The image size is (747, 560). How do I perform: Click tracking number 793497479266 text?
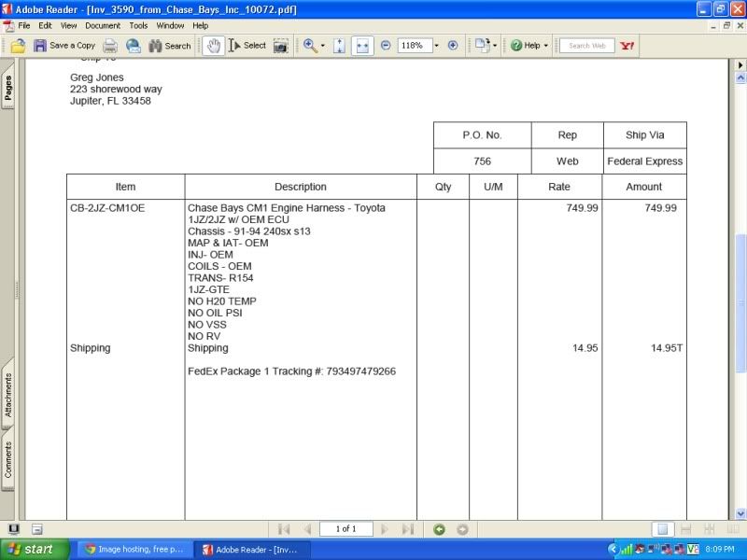[x=360, y=371]
